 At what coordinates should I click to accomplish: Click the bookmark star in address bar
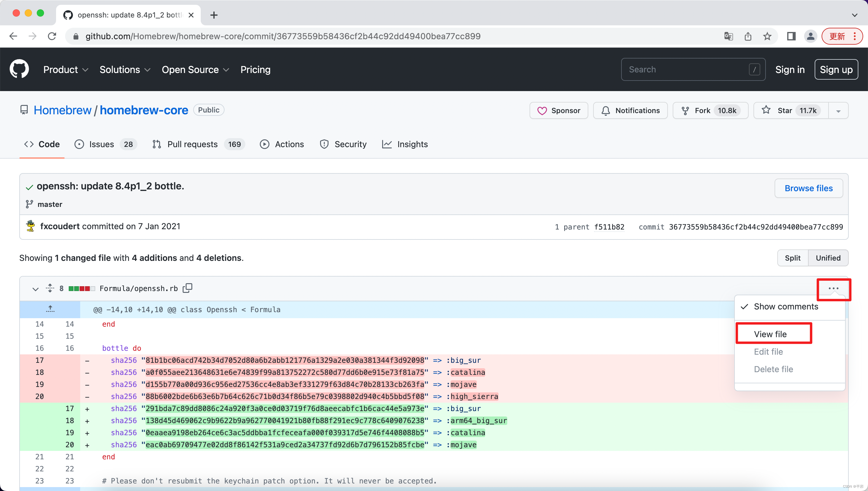767,36
